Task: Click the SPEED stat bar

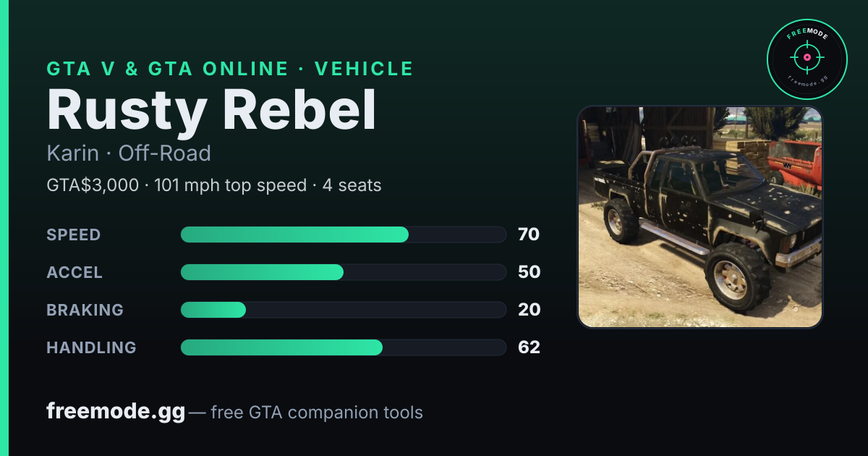Action: point(343,235)
